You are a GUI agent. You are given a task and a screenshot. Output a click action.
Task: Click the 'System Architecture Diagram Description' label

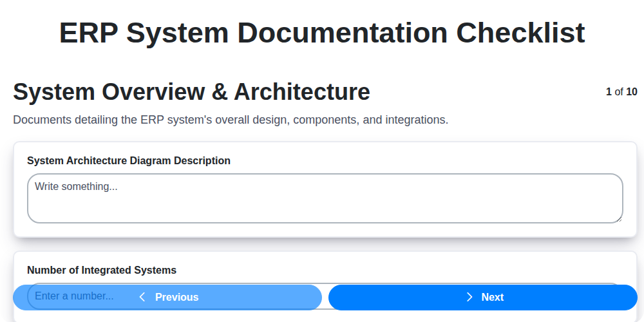coord(129,160)
